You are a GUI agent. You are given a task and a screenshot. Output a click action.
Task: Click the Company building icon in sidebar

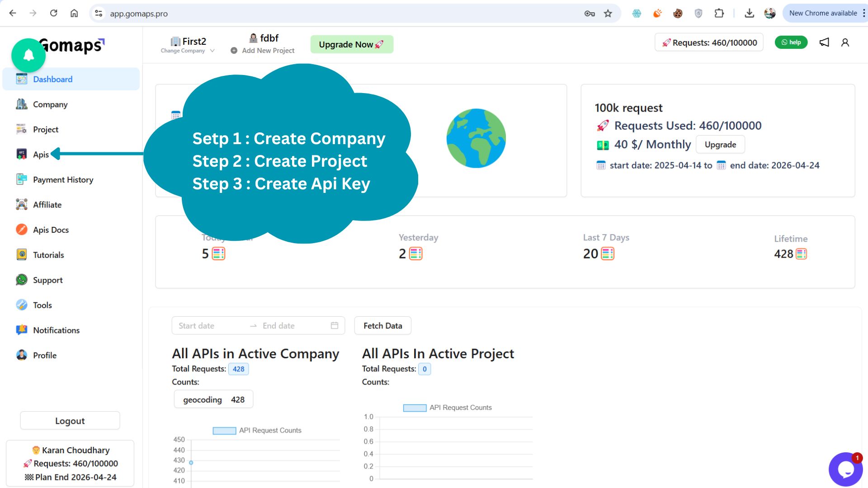(x=22, y=104)
